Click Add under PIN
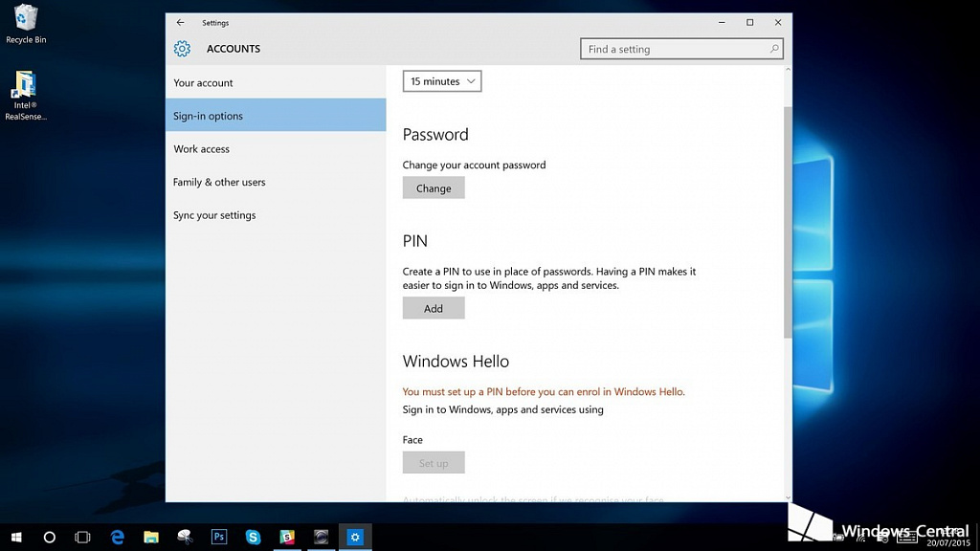 point(434,308)
